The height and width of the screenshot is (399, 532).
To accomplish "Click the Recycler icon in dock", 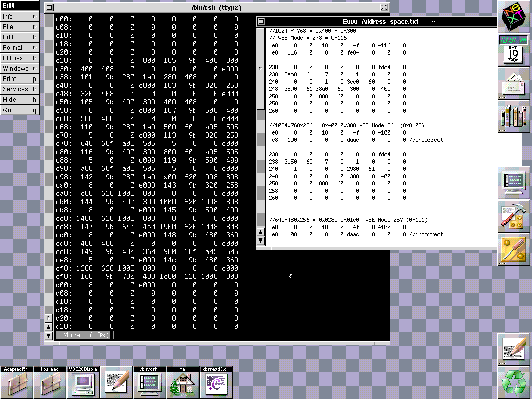I will [514, 382].
